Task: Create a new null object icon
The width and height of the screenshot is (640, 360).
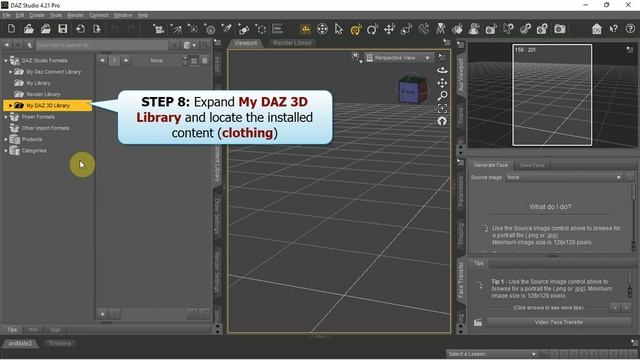Action: (x=261, y=29)
